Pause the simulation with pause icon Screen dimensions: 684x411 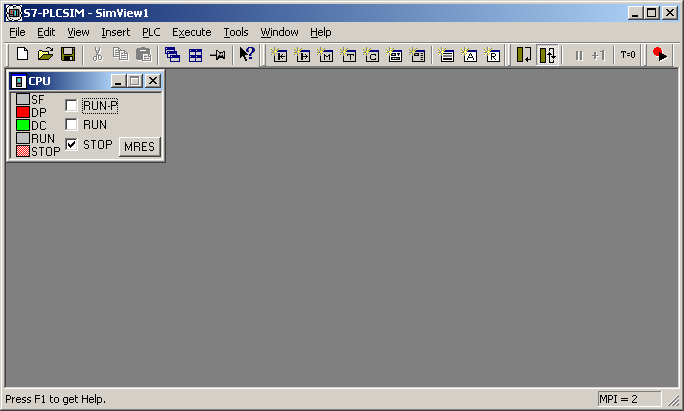click(x=579, y=55)
